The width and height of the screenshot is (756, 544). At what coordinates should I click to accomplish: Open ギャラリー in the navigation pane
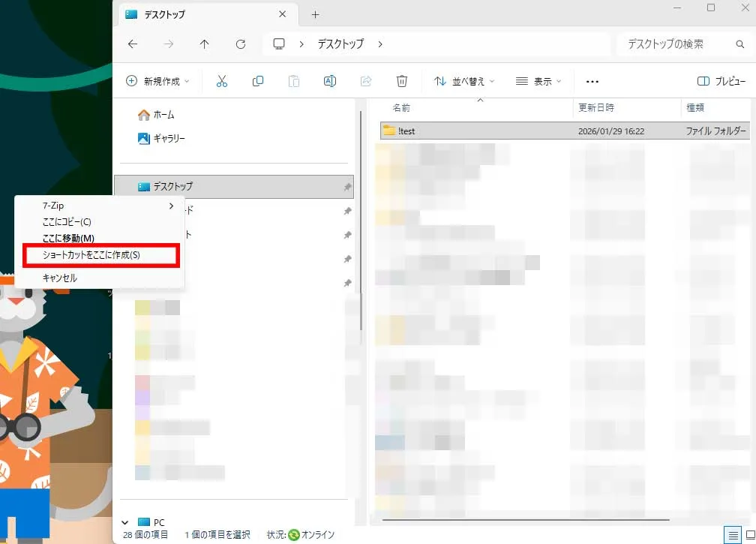click(x=169, y=138)
